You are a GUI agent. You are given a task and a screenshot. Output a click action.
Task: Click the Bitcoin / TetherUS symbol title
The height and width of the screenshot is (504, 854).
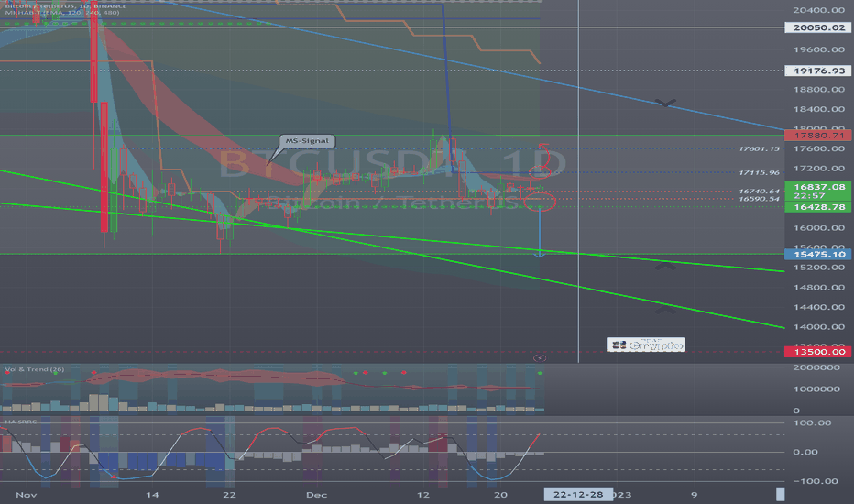65,6
